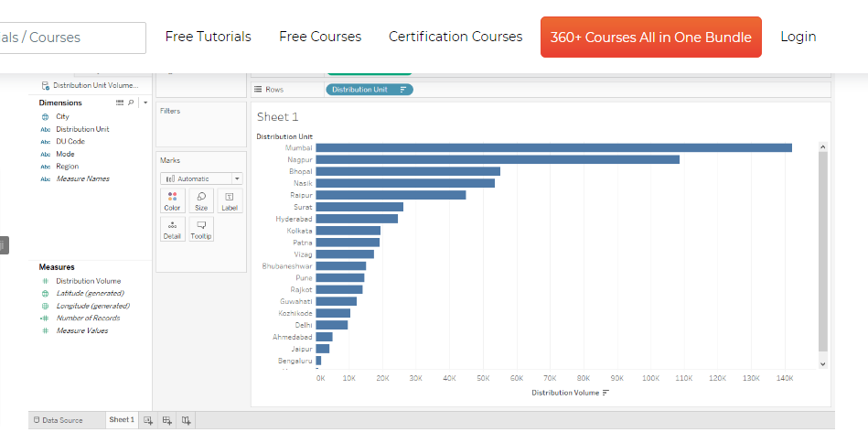Open the Size marks card
Image resolution: width=868 pixels, height=443 pixels.
click(201, 200)
